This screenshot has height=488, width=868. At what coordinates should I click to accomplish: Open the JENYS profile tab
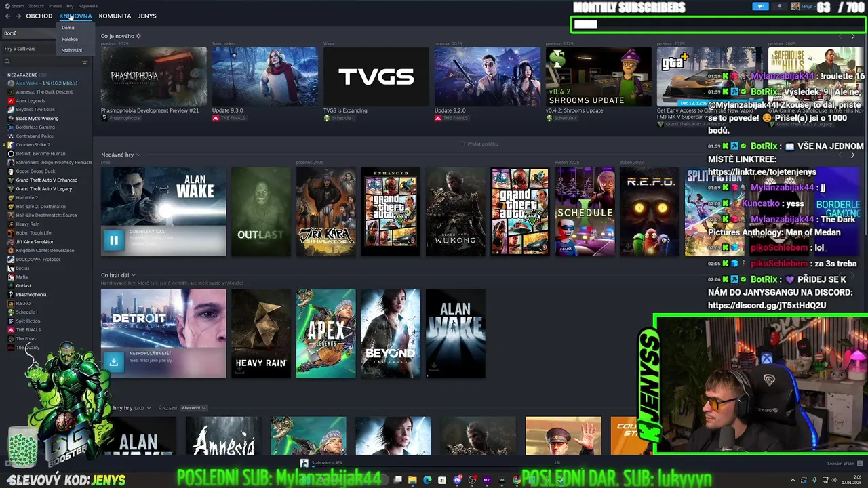click(x=146, y=16)
